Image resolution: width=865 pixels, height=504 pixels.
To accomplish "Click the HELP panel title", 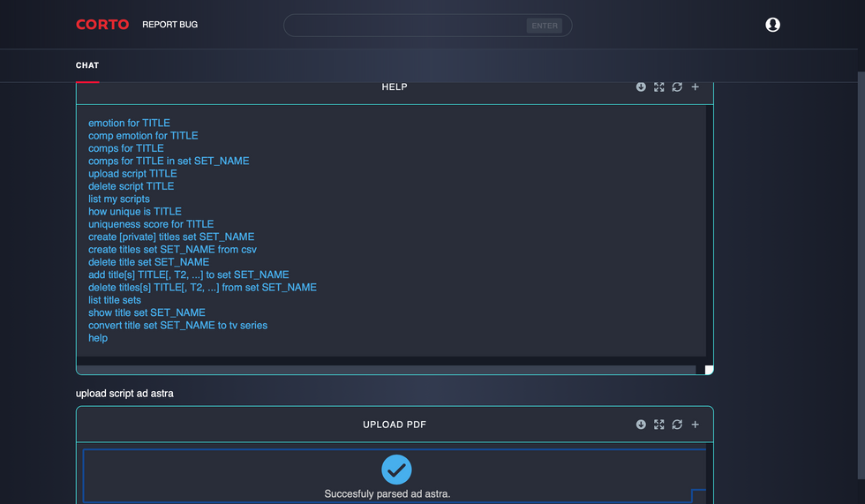I will tap(395, 87).
